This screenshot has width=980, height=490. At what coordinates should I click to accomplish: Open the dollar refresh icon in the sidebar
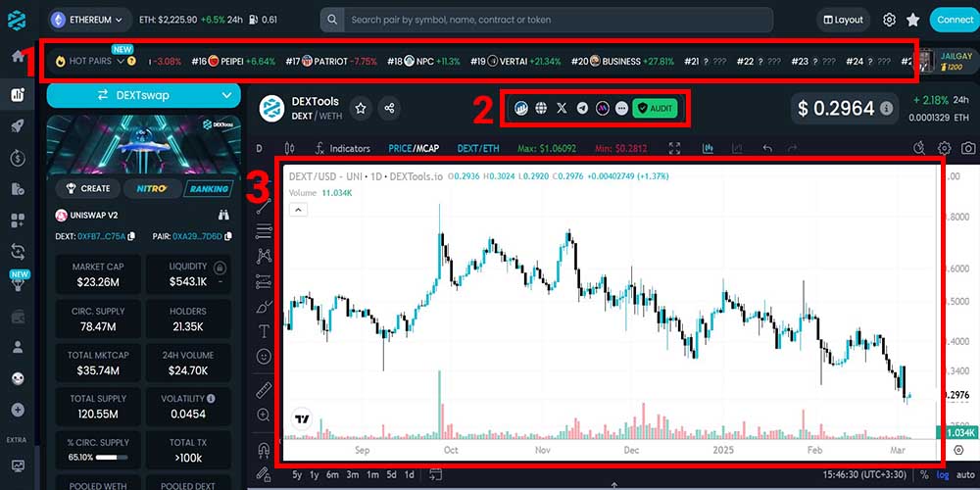coord(18,158)
